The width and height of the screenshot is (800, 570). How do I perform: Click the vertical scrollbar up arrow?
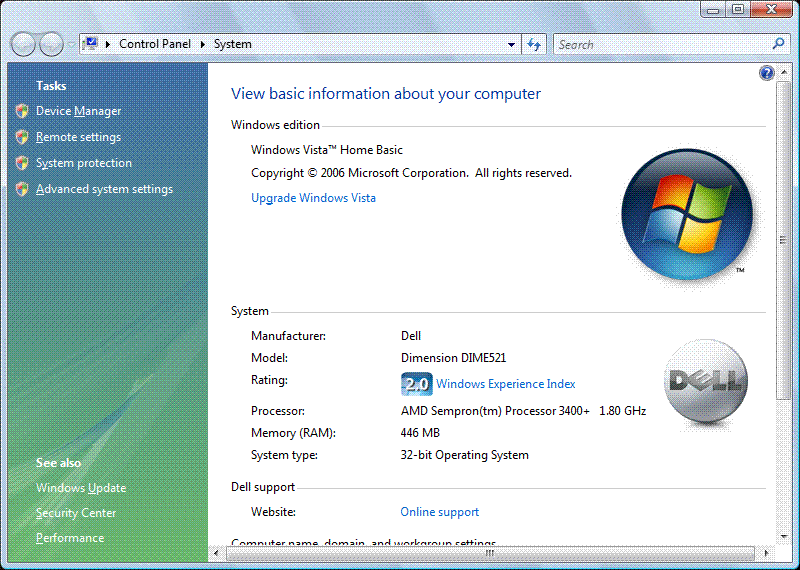(x=784, y=73)
